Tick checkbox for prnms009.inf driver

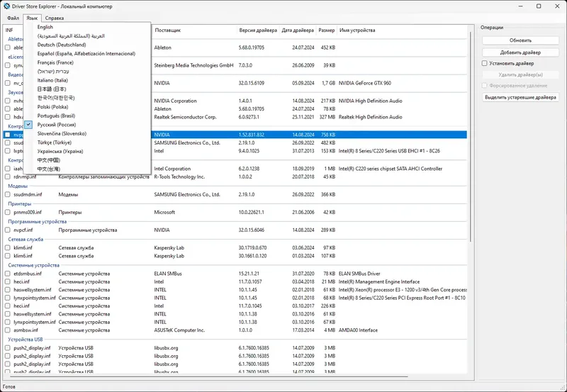click(8, 212)
